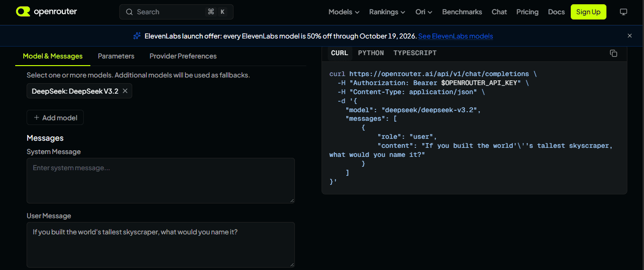Viewport: 644px width, 270px height.
Task: Dismiss the ElevenLabs banner with X
Action: point(630,36)
